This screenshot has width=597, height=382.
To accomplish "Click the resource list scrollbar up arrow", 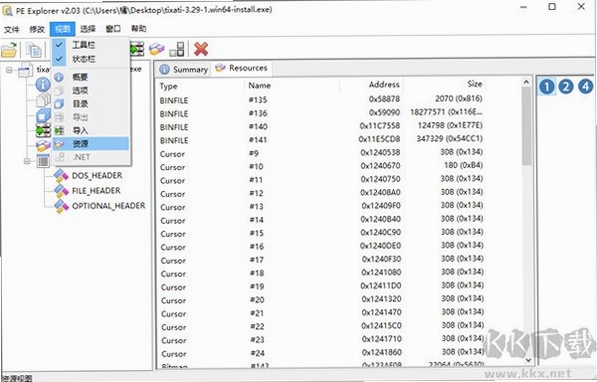I will [x=527, y=82].
